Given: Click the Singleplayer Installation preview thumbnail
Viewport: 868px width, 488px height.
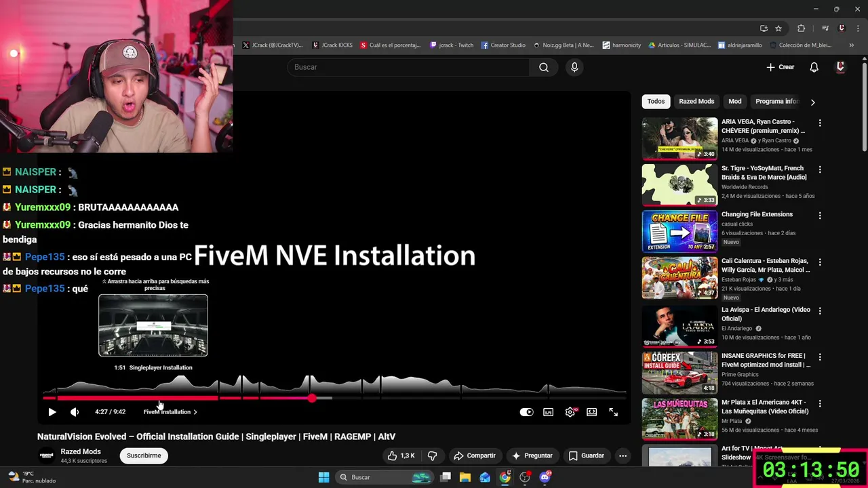Looking at the screenshot, I should (153, 325).
